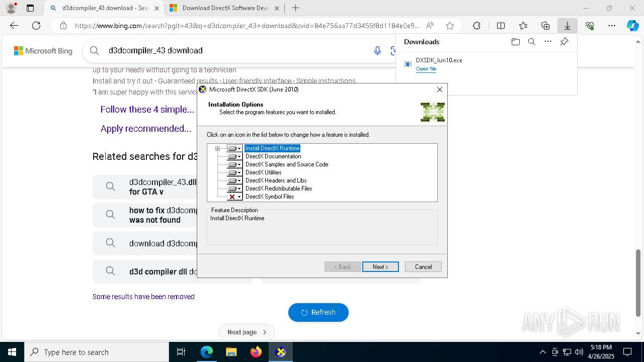Select DirectX Utilities row

click(263, 172)
